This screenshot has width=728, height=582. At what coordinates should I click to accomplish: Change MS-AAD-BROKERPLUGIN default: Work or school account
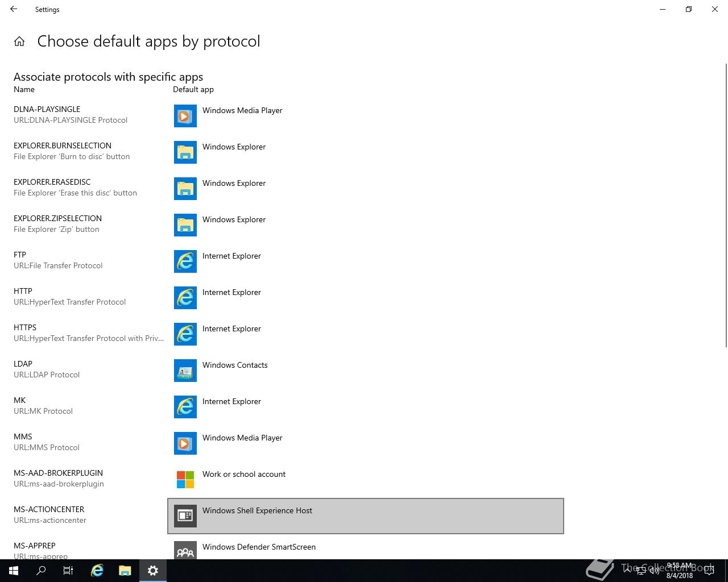pyautogui.click(x=244, y=474)
